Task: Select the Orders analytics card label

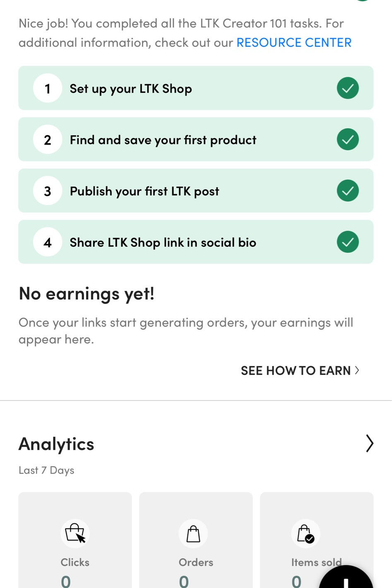Action: coord(196,562)
